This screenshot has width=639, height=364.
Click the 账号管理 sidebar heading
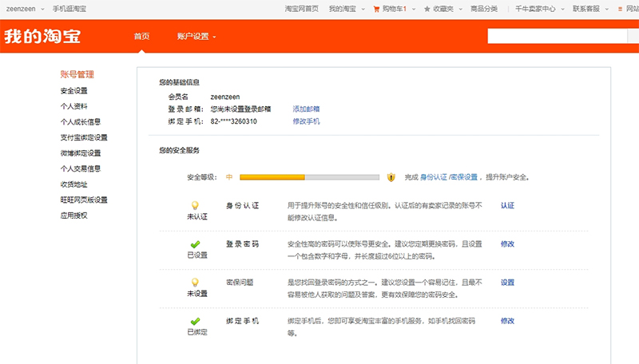(77, 74)
